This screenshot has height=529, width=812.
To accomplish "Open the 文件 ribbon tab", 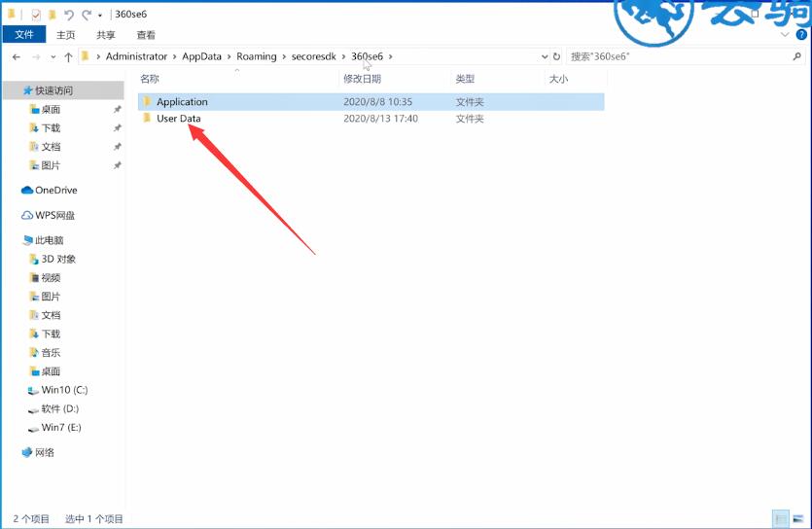I will coord(23,35).
